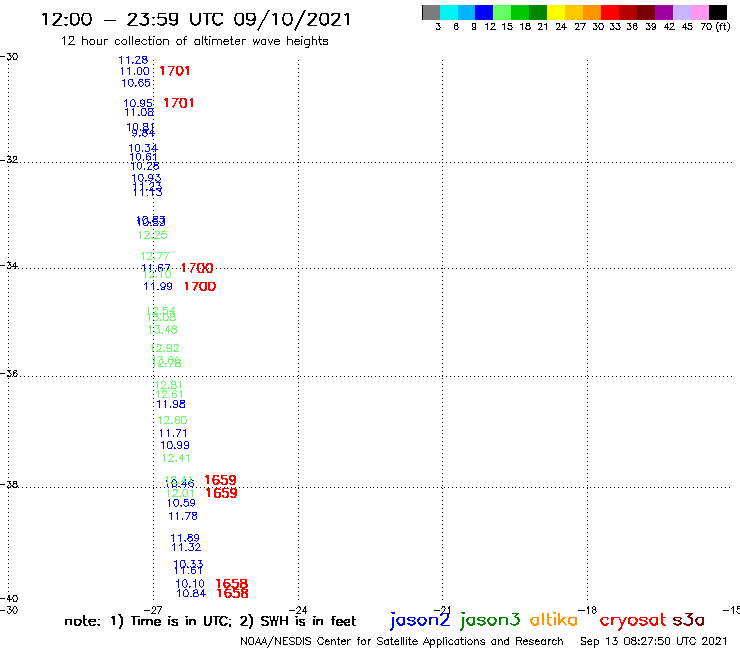740x650 pixels.
Task: Click the -18 longitude axis label
Action: [588, 610]
